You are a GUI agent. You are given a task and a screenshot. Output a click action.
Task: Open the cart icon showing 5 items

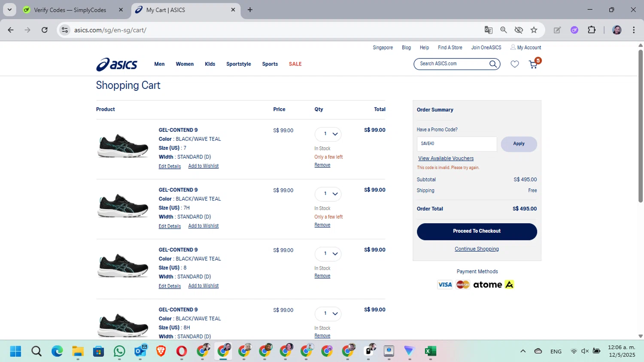click(534, 64)
